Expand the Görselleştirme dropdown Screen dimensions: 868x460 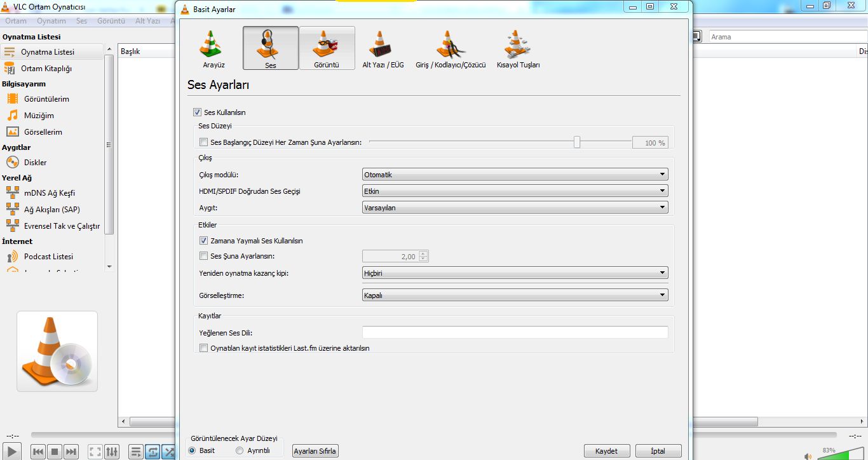coord(515,295)
